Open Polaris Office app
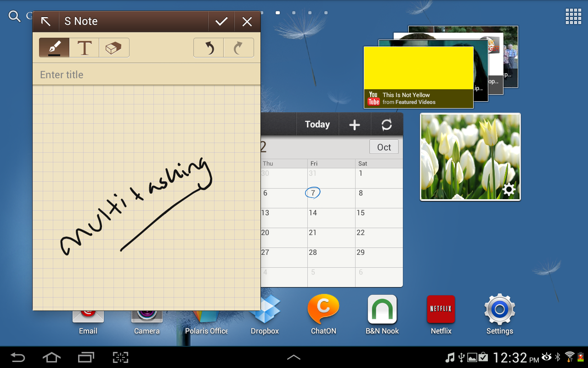 pos(206,322)
